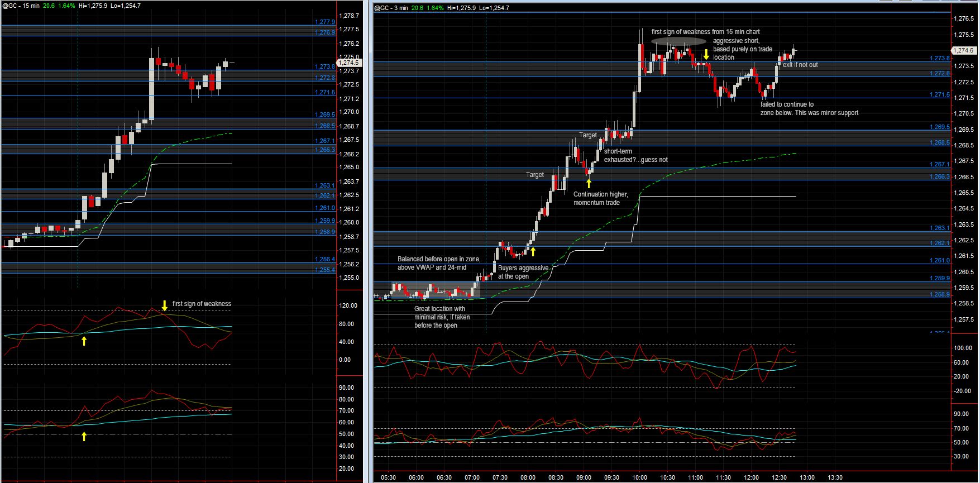Click the green '1.64%' change in 3 min header
The image size is (980, 483).
pyautogui.click(x=436, y=8)
